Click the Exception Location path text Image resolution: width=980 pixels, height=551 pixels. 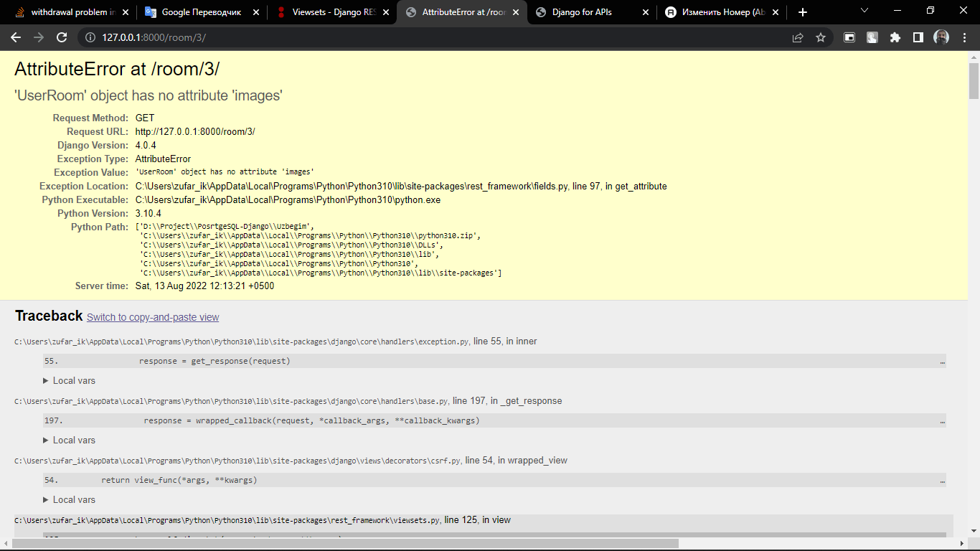tap(401, 187)
